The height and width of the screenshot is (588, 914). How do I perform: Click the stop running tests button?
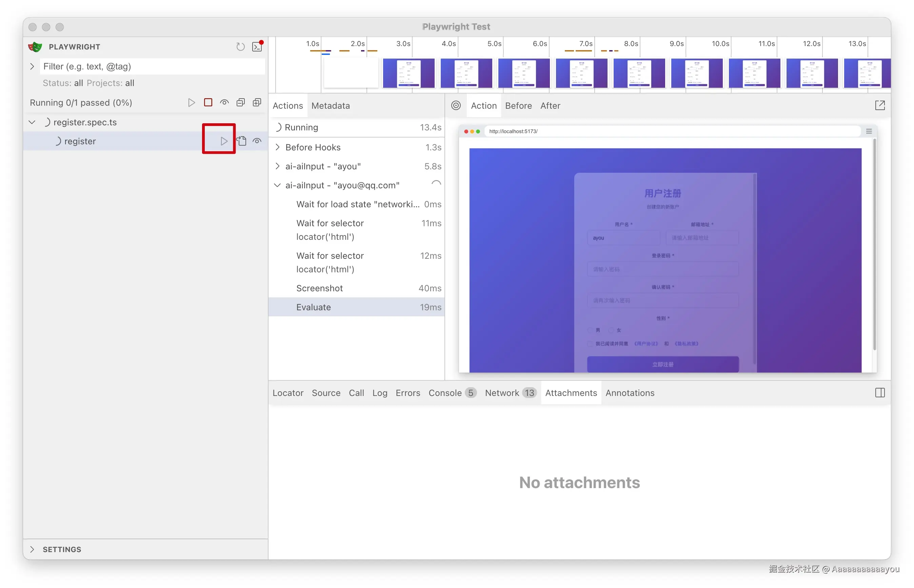(208, 102)
